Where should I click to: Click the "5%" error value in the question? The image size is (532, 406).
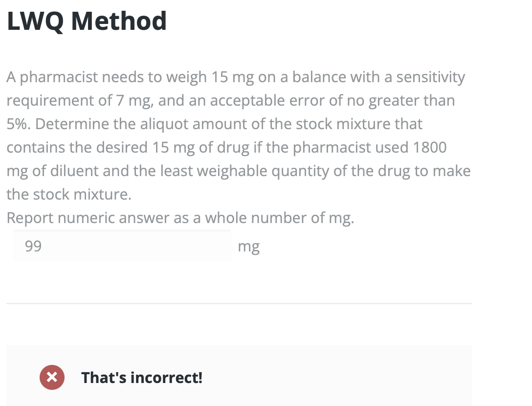[18, 124]
